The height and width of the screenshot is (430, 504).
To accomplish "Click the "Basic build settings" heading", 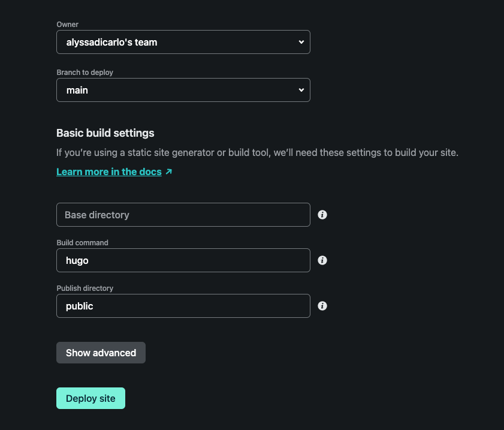I will 105,133.
